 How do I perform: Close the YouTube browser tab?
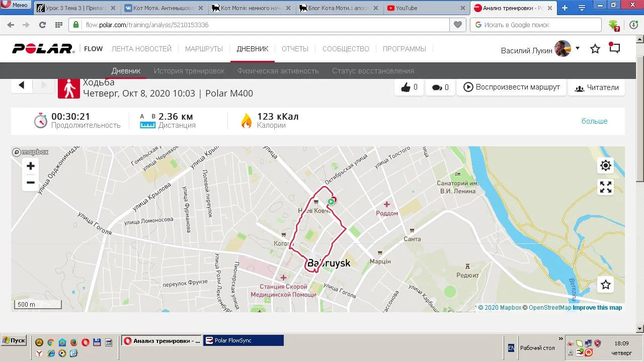pos(463,8)
